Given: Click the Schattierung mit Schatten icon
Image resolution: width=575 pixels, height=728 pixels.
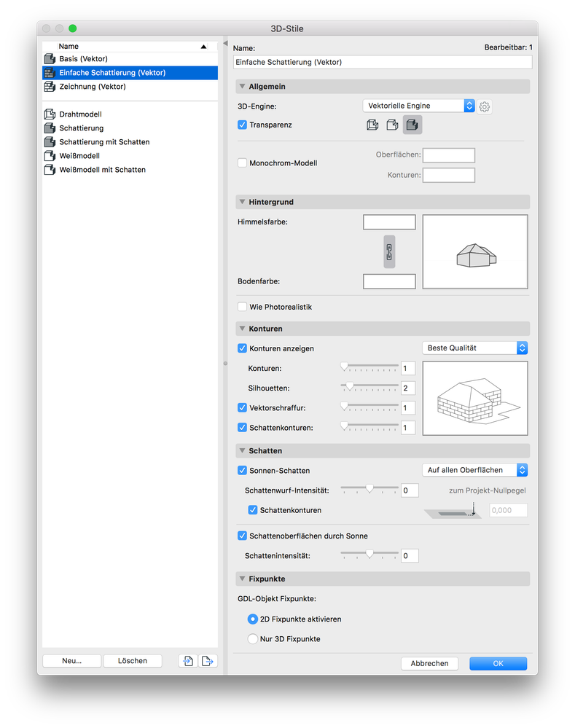Looking at the screenshot, I should 50,142.
